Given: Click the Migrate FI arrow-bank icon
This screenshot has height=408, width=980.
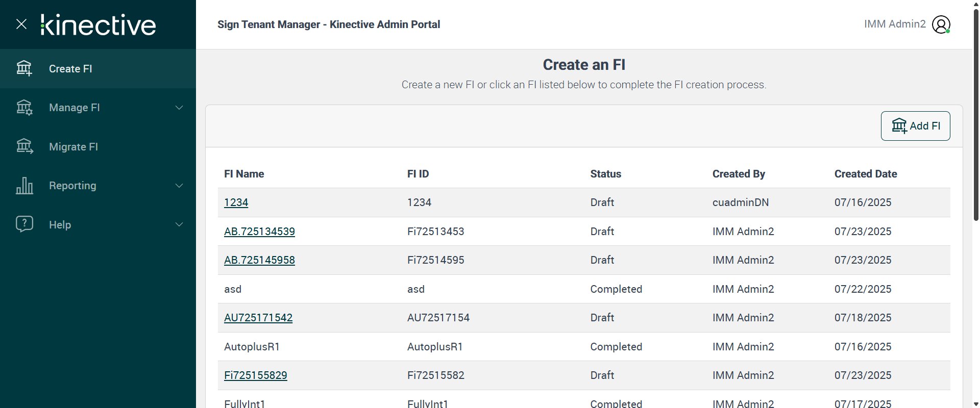Looking at the screenshot, I should (24, 147).
